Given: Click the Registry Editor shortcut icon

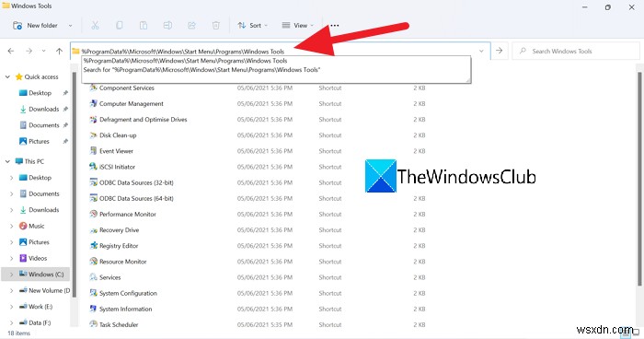Looking at the screenshot, I should (93, 246).
